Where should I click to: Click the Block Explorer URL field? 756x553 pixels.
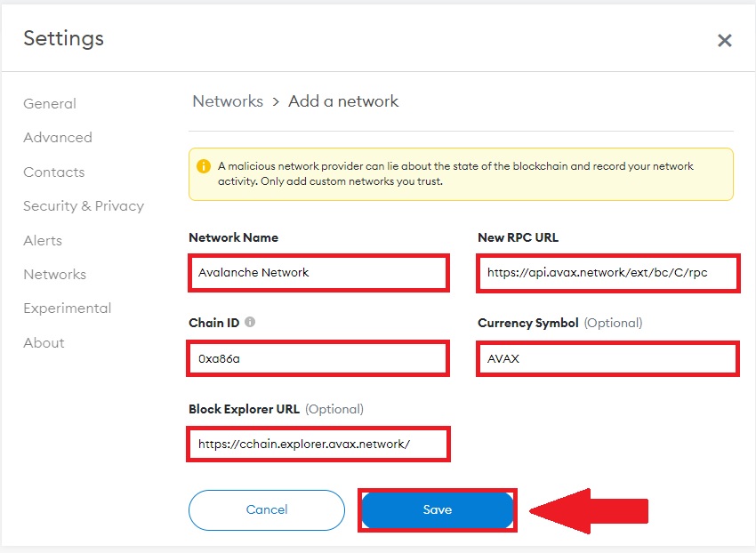point(318,444)
